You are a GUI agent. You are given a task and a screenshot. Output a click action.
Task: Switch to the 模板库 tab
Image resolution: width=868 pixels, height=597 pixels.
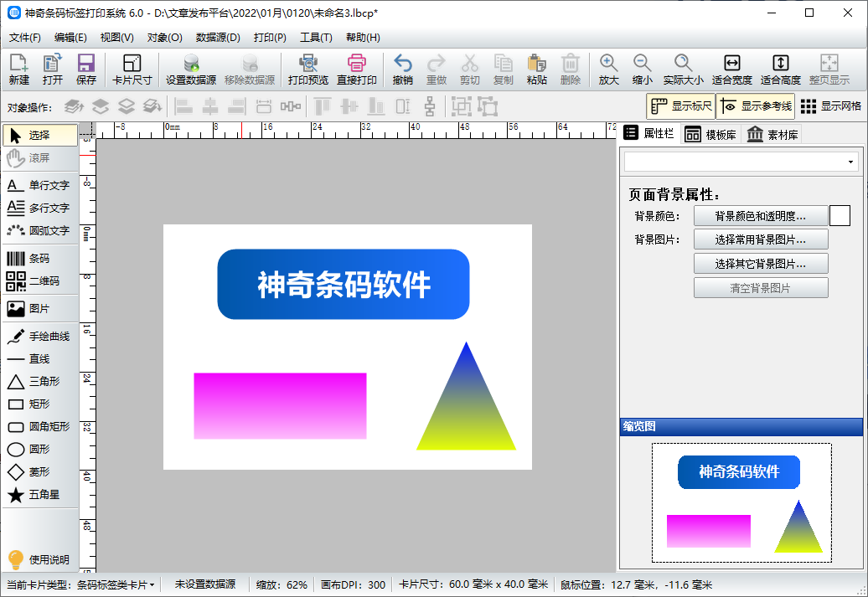(x=710, y=135)
